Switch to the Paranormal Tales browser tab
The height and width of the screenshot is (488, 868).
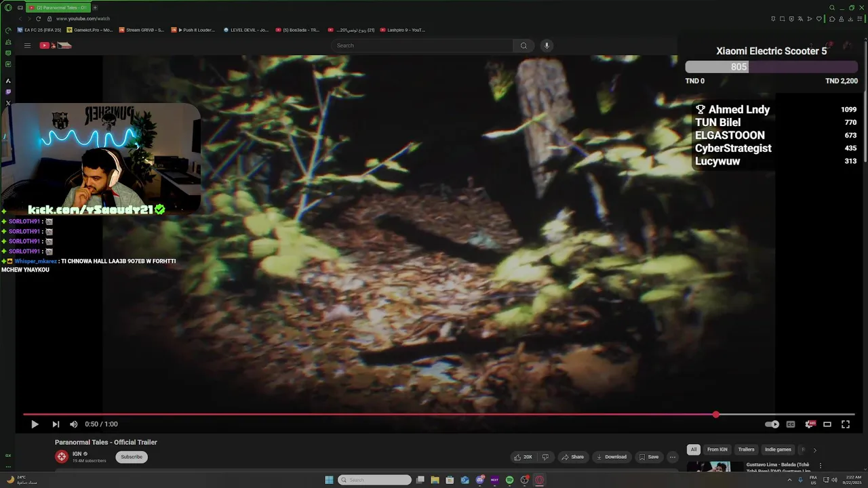coord(58,7)
